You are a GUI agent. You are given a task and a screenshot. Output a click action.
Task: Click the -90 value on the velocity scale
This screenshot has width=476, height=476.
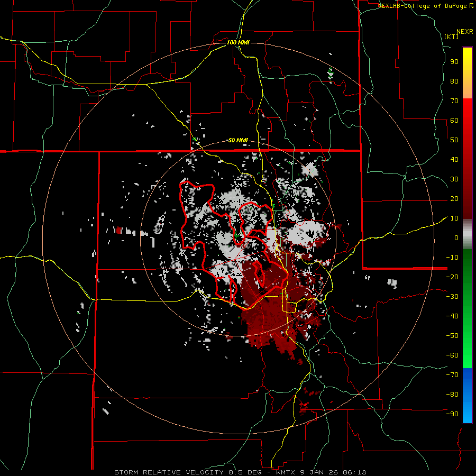coord(452,414)
